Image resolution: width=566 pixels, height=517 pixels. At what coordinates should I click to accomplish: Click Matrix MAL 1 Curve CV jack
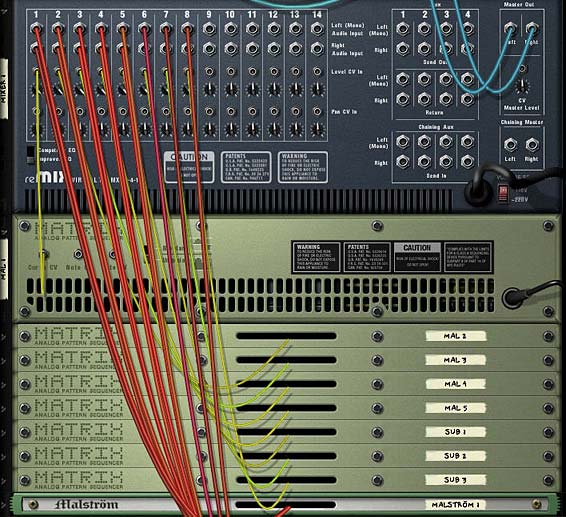click(44, 255)
